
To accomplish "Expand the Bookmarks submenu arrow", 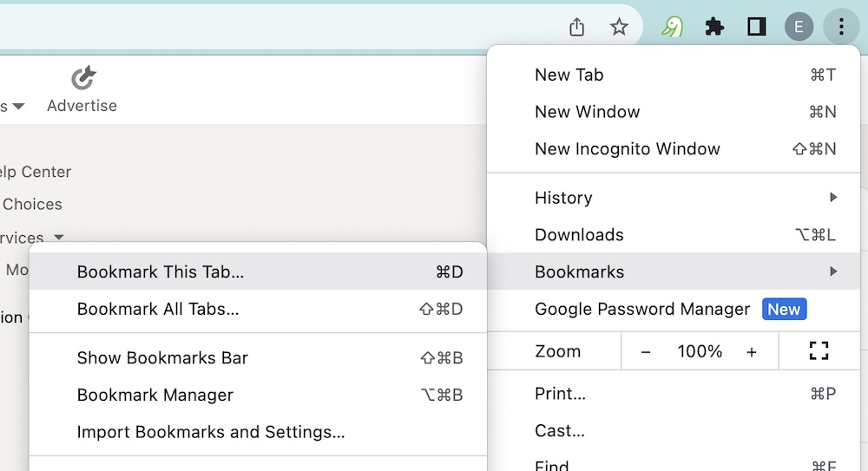I will point(833,271).
